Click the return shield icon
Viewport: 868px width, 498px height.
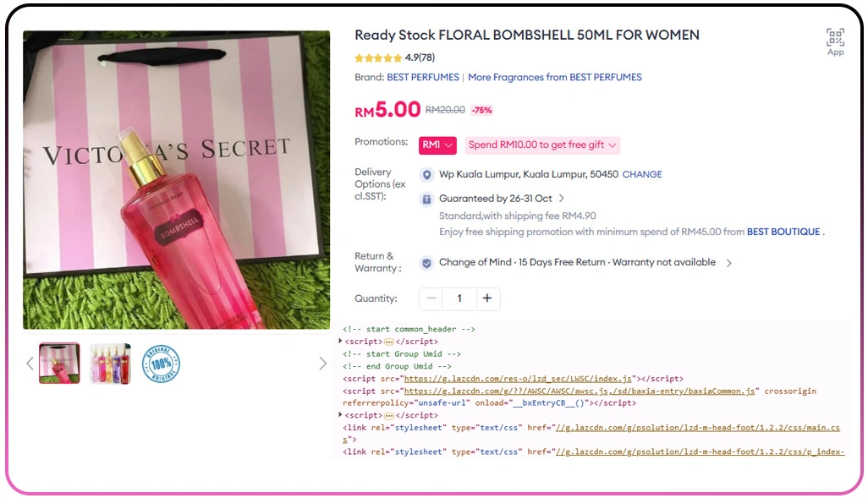(426, 264)
